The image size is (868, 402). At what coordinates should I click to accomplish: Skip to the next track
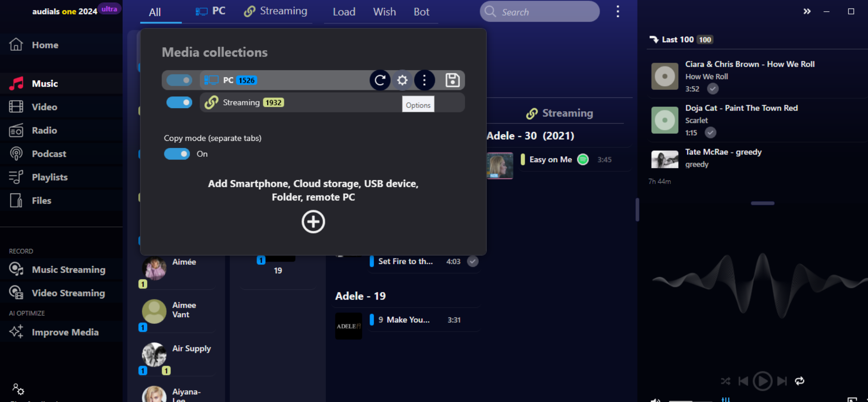781,381
